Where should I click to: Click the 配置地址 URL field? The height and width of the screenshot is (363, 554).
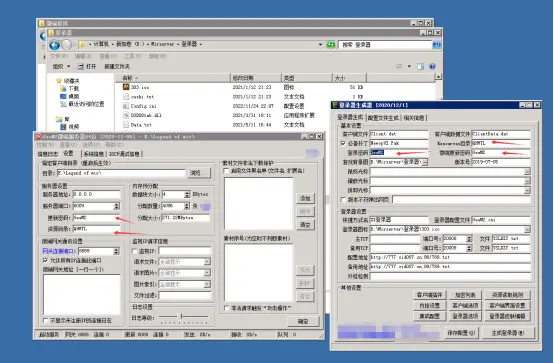pyautogui.click(x=450, y=257)
